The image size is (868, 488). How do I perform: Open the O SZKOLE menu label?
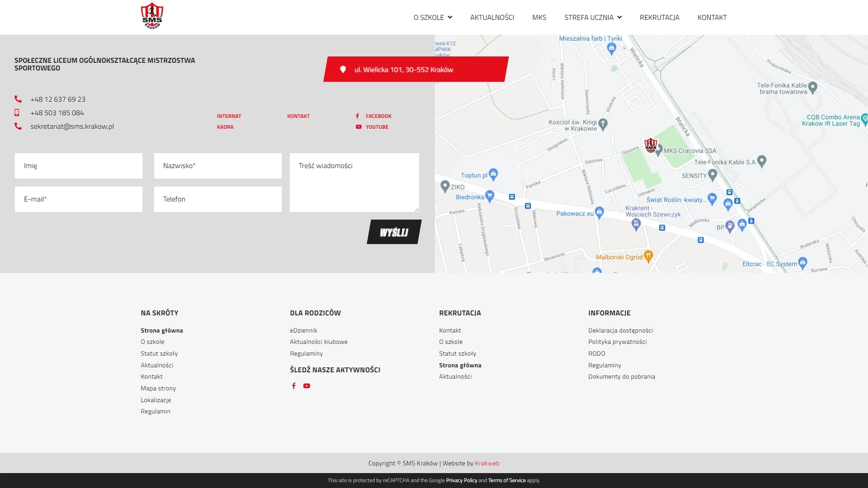429,17
